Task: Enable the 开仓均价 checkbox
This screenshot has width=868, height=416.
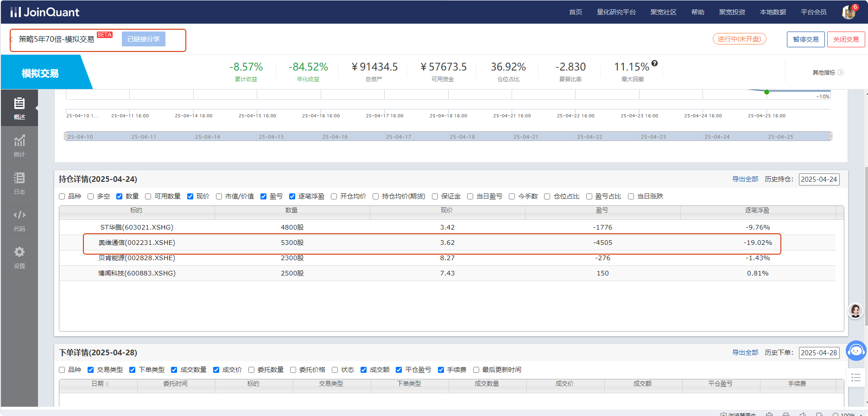Action: pos(334,197)
